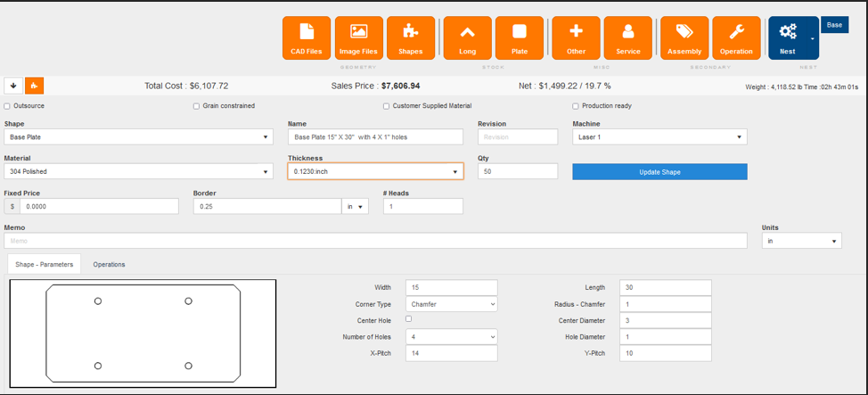Expand the Material 304 Polished dropdown
Image resolution: width=868 pixels, height=395 pixels.
[138, 171]
